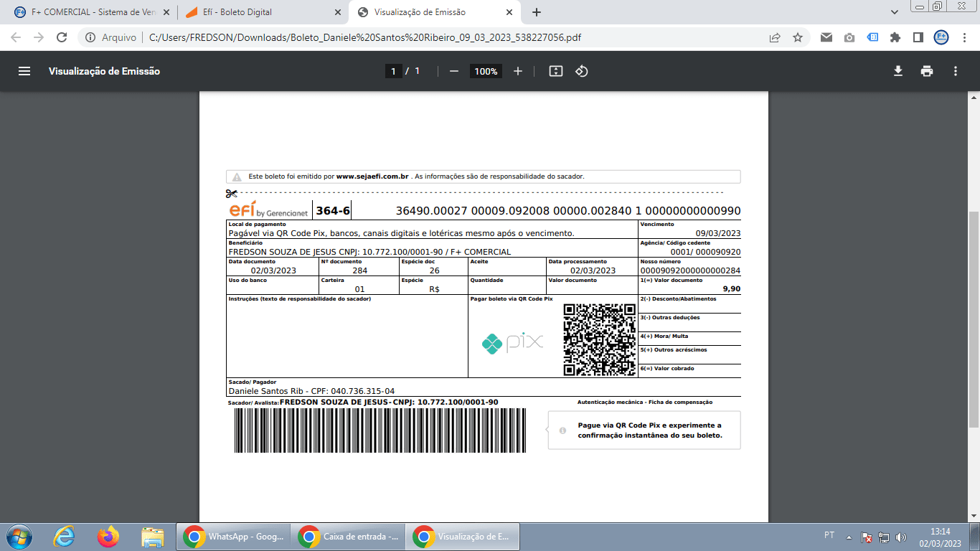Viewport: 980px width, 551px height.
Task: Click the document value 9,90
Action: pos(732,289)
